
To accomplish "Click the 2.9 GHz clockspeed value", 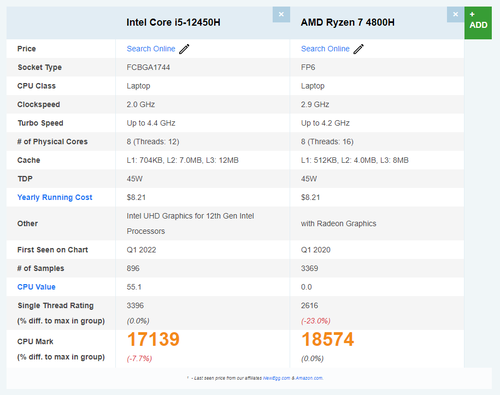I will [315, 104].
